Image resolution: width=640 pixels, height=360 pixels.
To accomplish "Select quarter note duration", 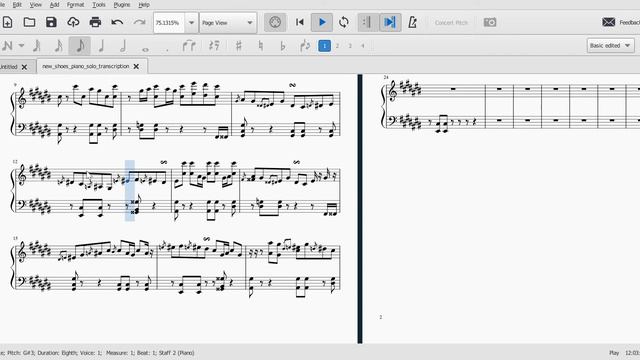I will pos(101,46).
